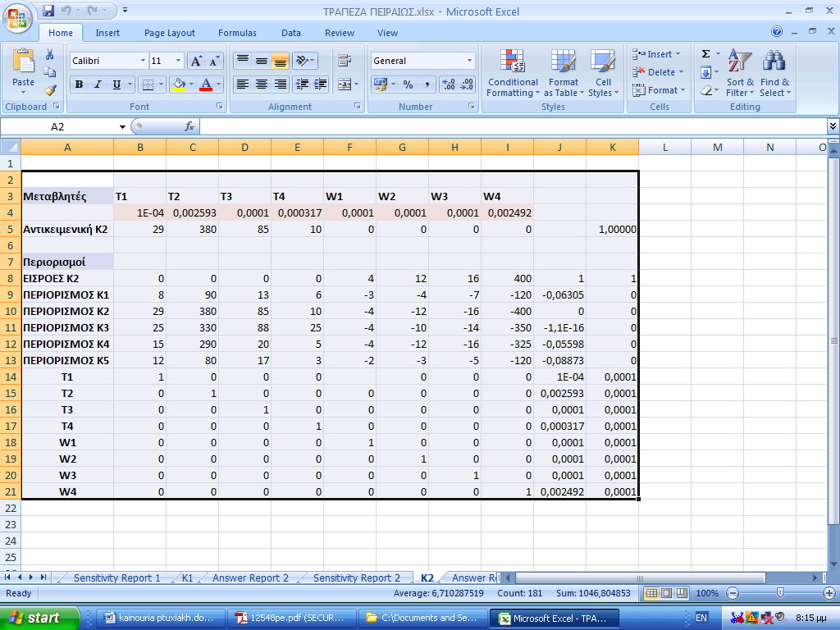840x630 pixels.
Task: Apply Borders to the selection
Action: point(148,84)
